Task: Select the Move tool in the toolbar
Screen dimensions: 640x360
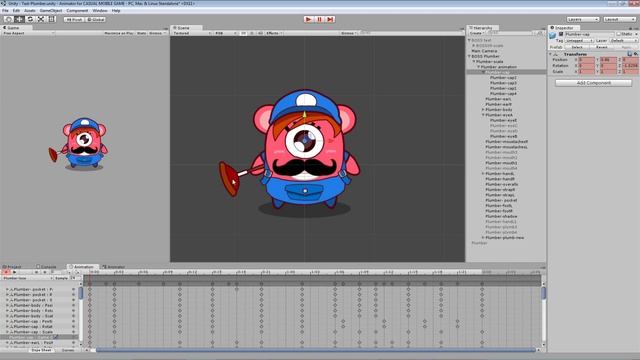Action: click(x=19, y=19)
